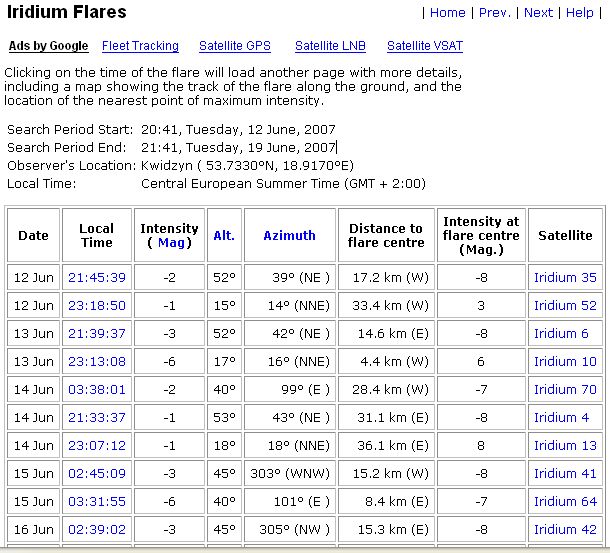Click the Satellite GPS ad link
This screenshot has height=553, width=610.
pyautogui.click(x=234, y=46)
